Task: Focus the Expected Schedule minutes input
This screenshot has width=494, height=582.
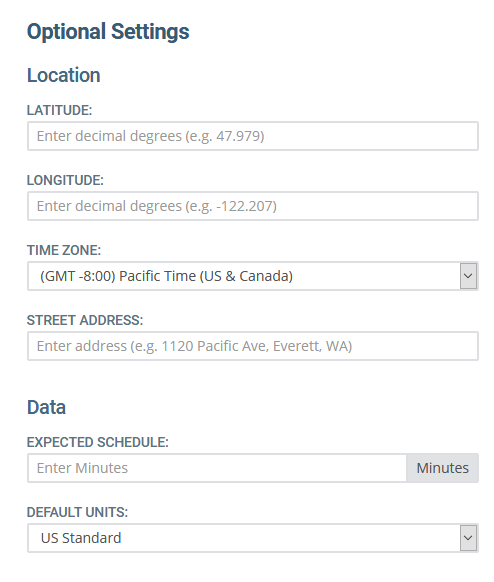Action: tap(217, 468)
